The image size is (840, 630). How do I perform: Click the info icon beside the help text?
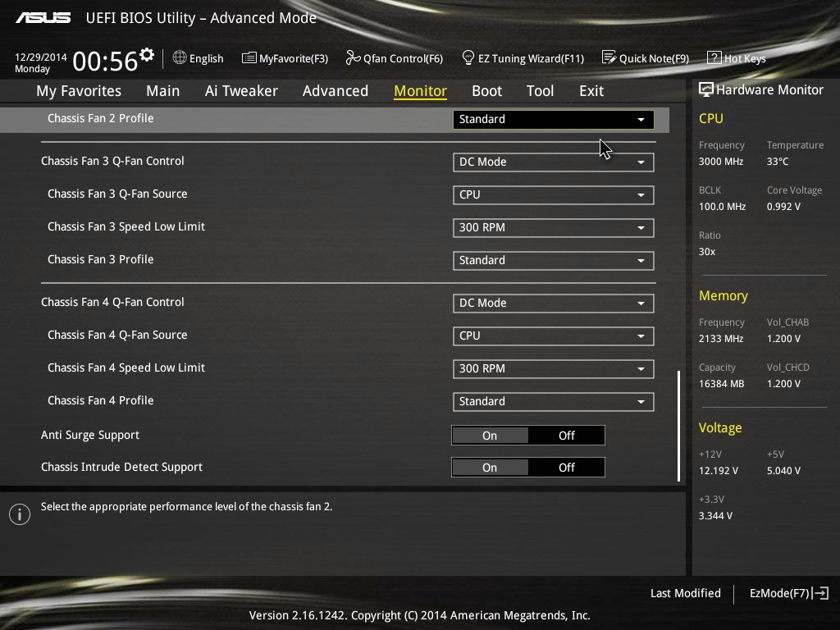coord(20,514)
